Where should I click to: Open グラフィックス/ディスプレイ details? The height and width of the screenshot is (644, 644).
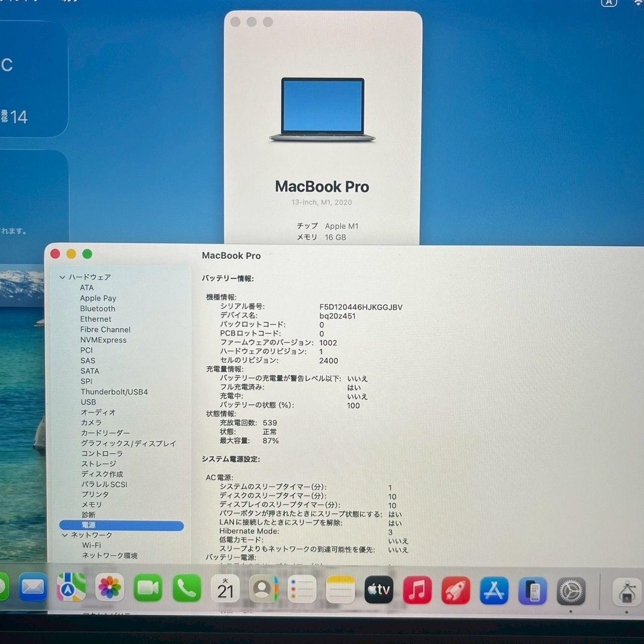(129, 443)
